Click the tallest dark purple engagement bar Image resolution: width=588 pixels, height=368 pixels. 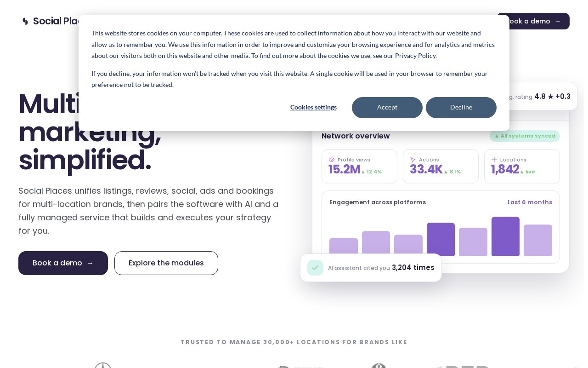505,236
